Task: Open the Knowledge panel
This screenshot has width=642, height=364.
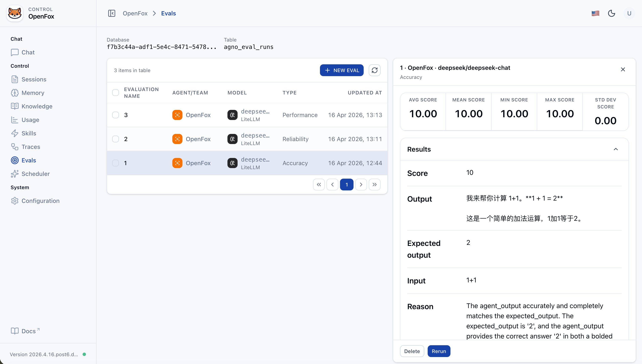Action: click(x=37, y=106)
